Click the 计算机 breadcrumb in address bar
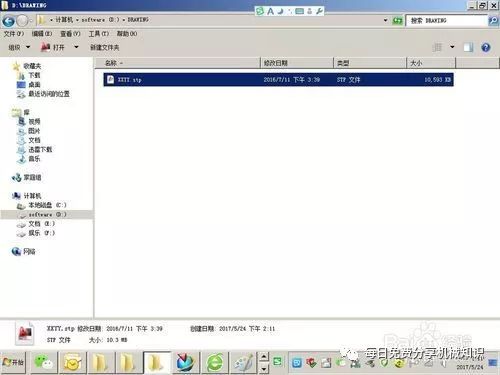Image resolution: width=500 pixels, height=375 pixels. (64, 20)
